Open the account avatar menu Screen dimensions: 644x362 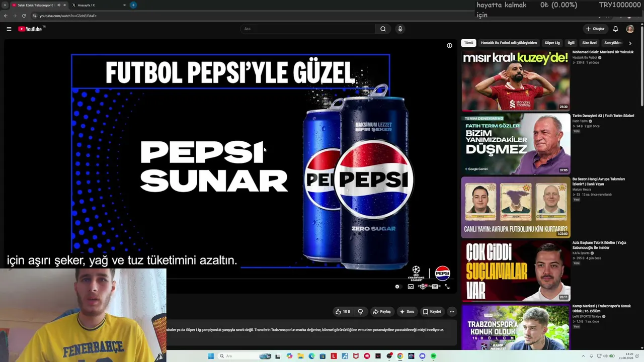pos(630,29)
